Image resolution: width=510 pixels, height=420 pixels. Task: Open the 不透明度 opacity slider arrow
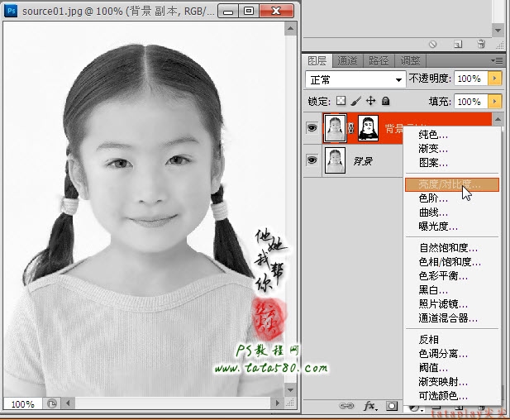(x=495, y=79)
